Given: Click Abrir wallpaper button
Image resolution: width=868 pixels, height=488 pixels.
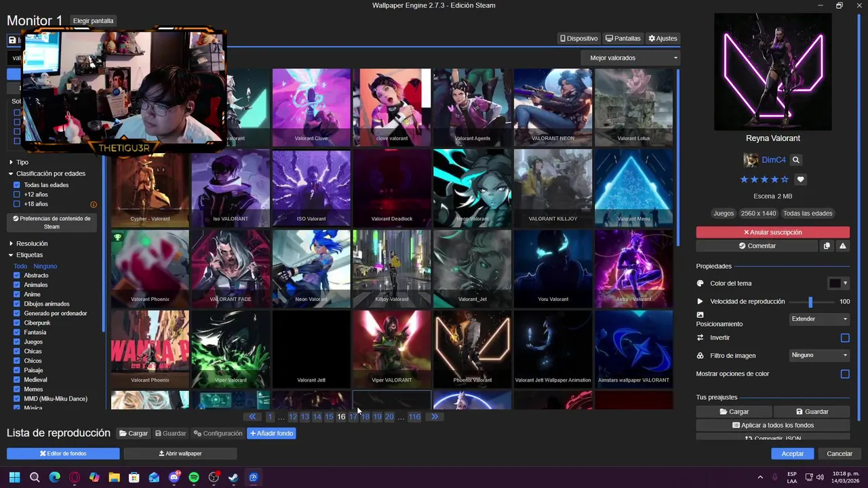Looking at the screenshot, I should pyautogui.click(x=180, y=453).
